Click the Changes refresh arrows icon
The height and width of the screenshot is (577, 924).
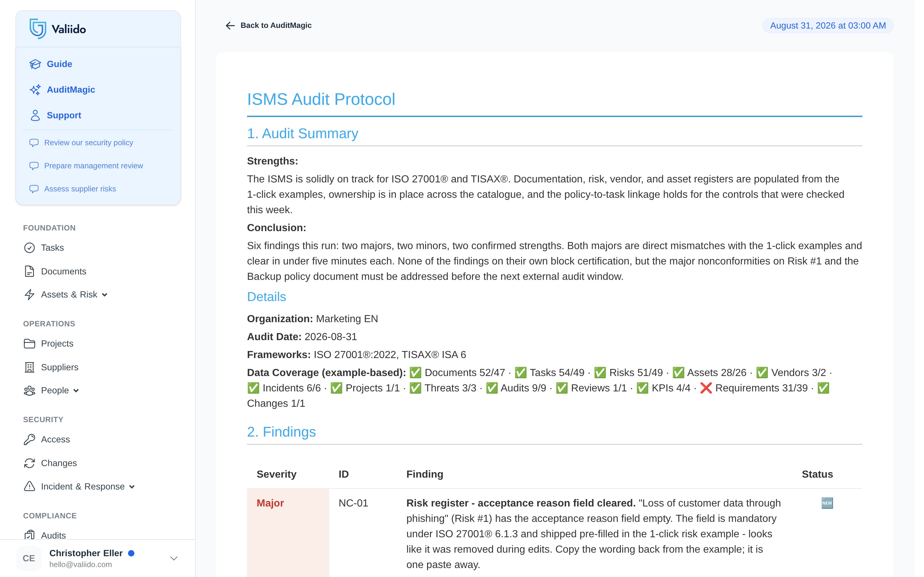click(x=30, y=463)
